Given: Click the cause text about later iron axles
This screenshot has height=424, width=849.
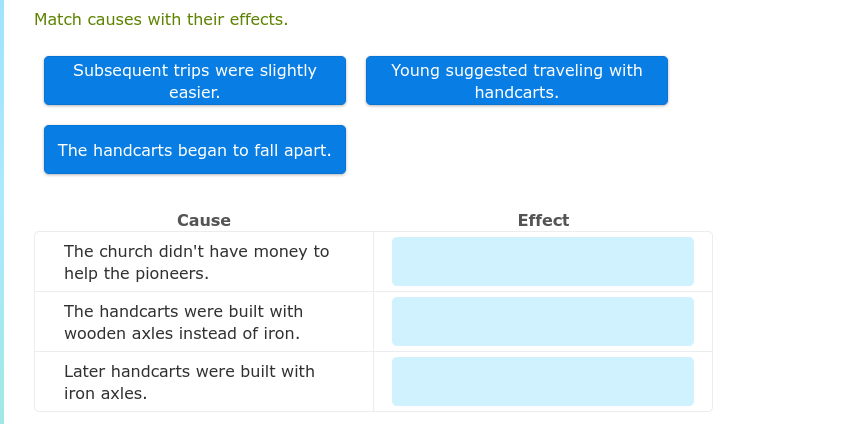Looking at the screenshot, I should (190, 382).
